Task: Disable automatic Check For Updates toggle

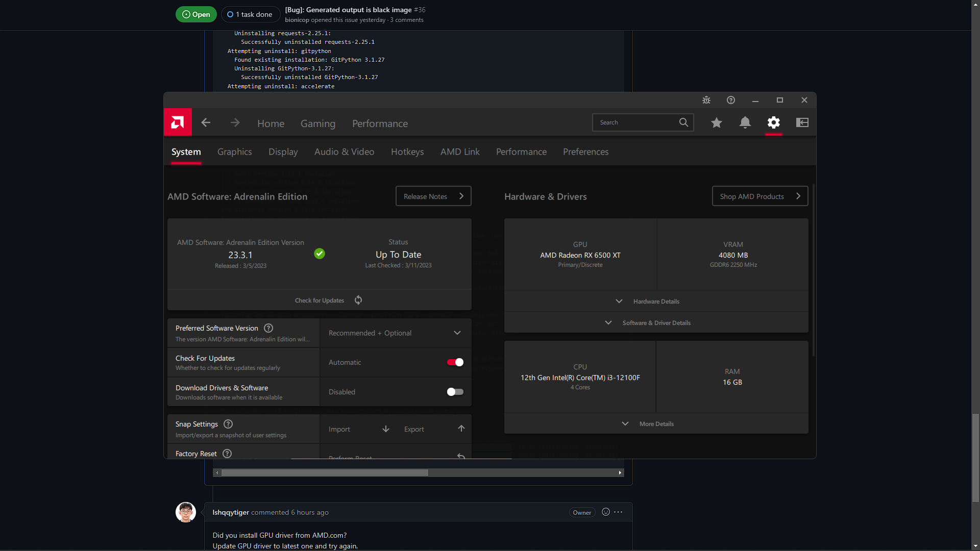Action: pyautogui.click(x=455, y=363)
